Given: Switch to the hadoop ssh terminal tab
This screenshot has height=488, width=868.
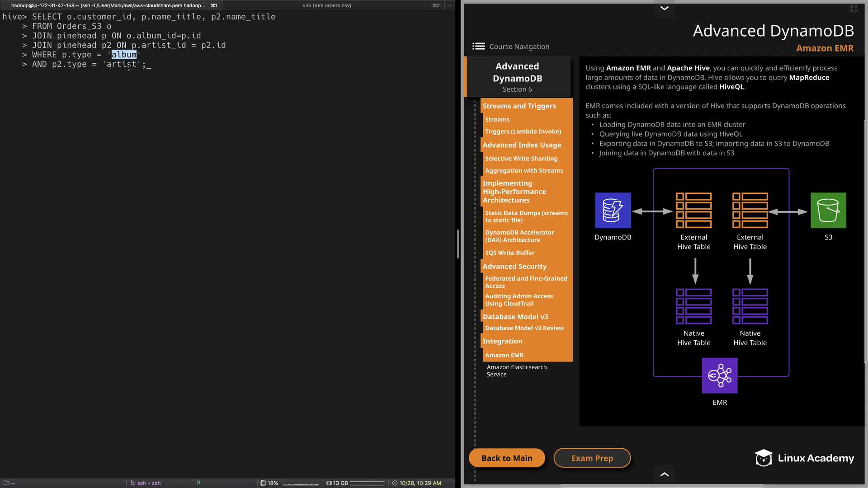Looking at the screenshot, I should click(x=108, y=5).
